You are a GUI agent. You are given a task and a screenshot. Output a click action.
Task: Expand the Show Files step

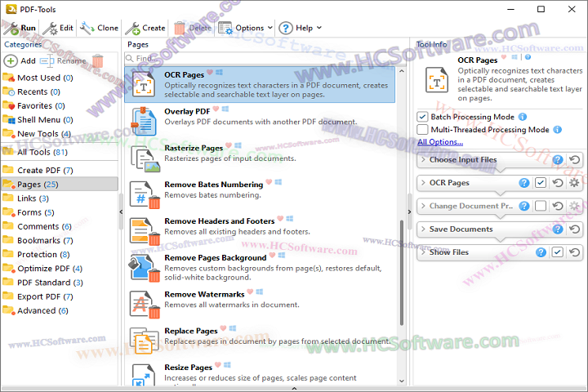click(x=423, y=252)
